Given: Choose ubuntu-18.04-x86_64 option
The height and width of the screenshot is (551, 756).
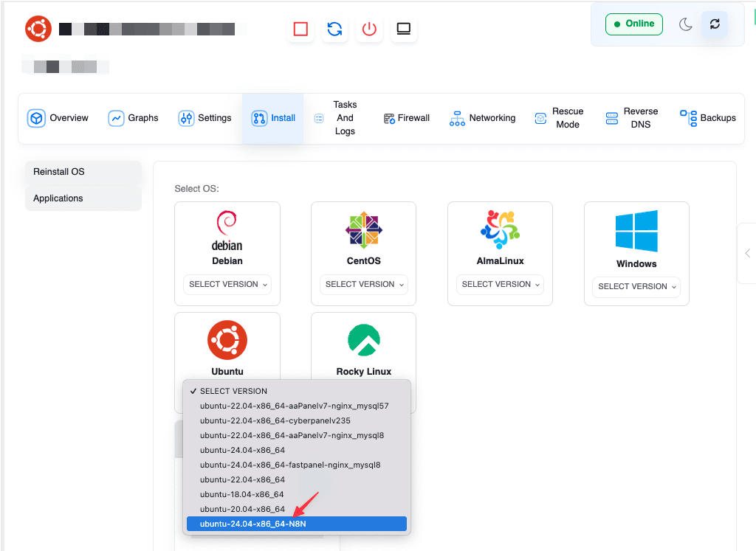Looking at the screenshot, I should (297, 494).
